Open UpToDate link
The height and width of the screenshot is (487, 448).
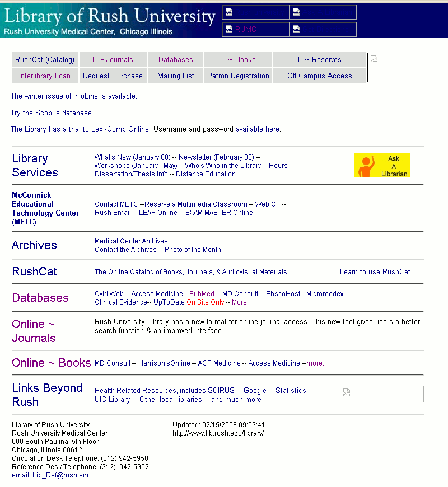tap(169, 302)
